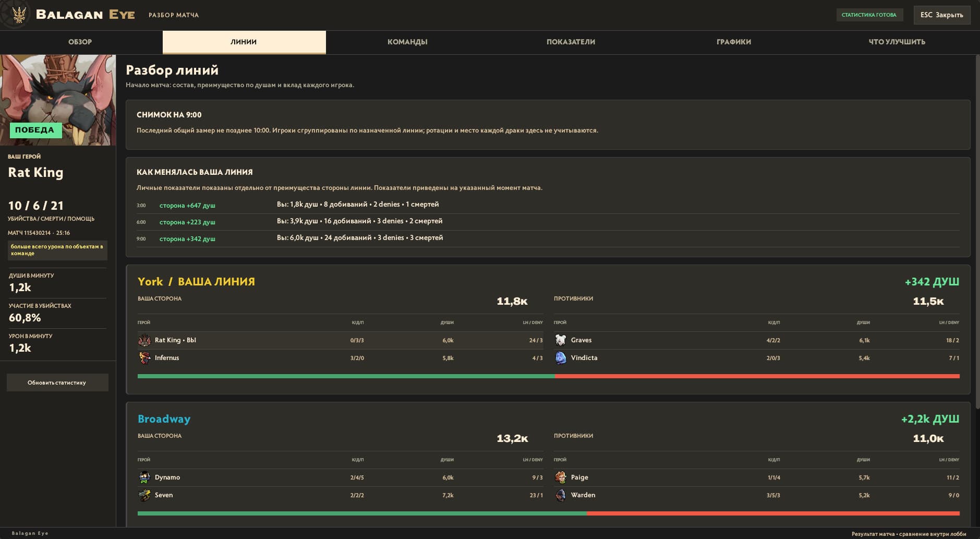Open the Что улучшить tab

coord(897,42)
